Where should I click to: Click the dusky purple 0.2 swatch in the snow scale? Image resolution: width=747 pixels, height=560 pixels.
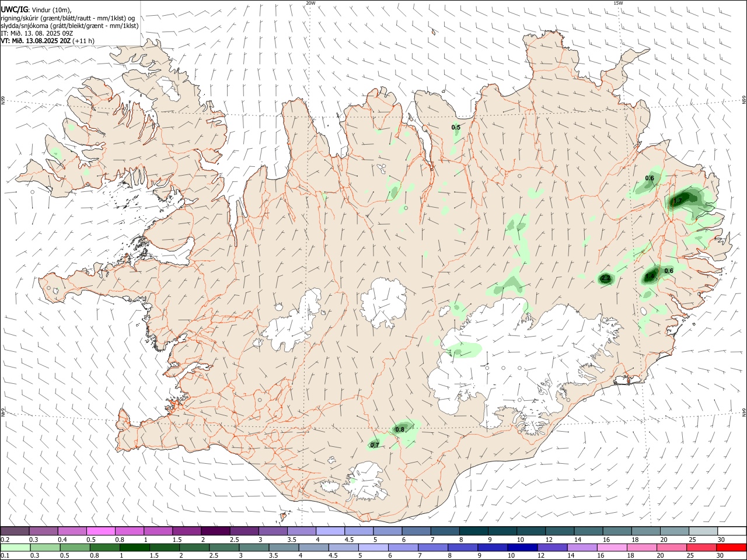click(15, 531)
